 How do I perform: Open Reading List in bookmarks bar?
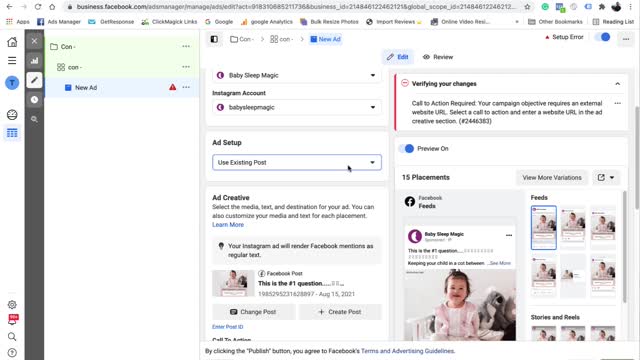coord(613,22)
